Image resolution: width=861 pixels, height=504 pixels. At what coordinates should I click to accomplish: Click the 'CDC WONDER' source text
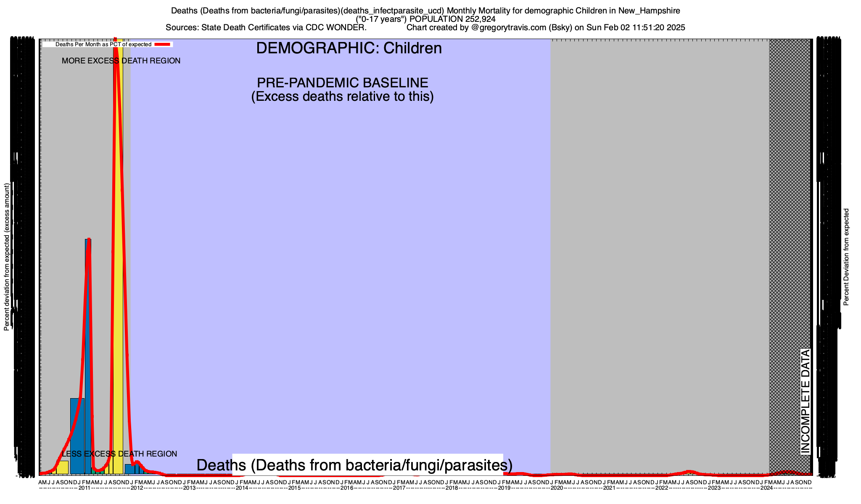point(335,28)
